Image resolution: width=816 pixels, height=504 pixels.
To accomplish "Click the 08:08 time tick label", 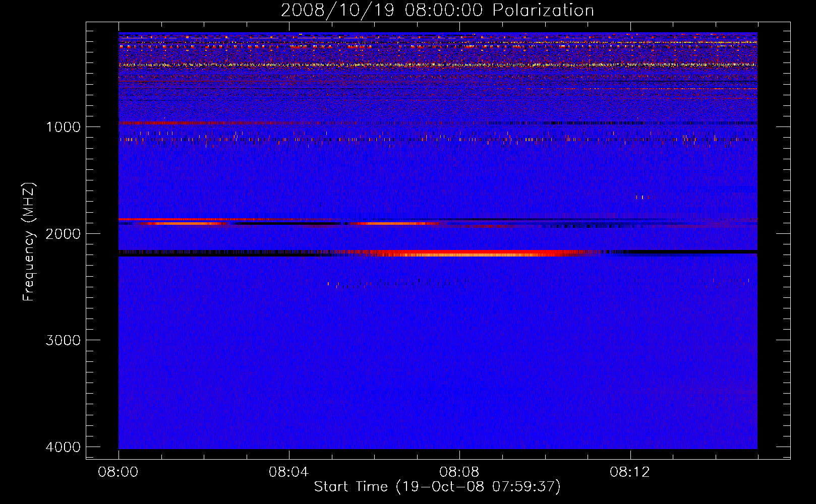I will pos(459,472).
